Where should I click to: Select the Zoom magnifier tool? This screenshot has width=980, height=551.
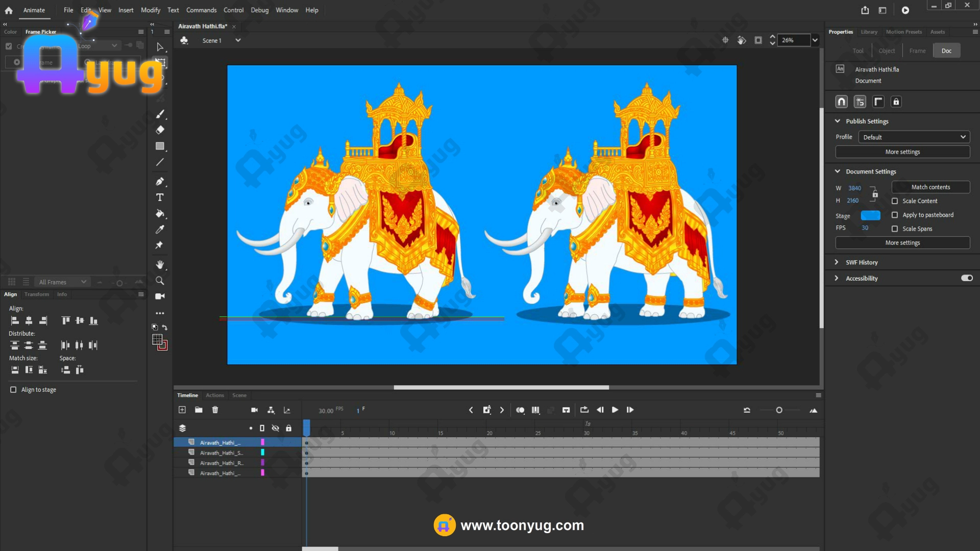click(x=160, y=281)
